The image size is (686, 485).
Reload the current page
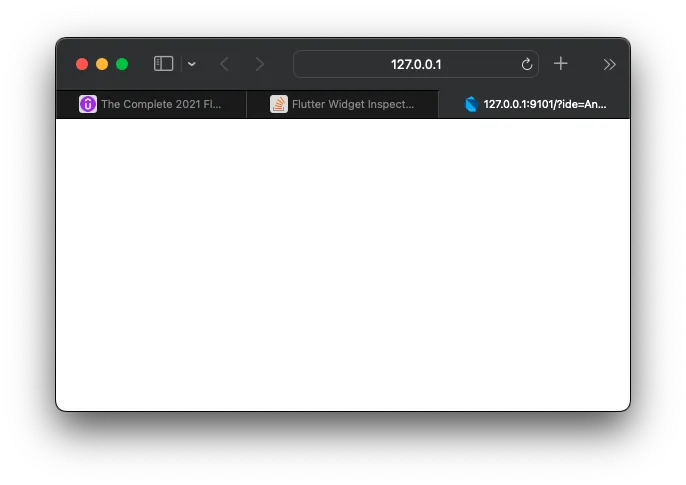527,64
